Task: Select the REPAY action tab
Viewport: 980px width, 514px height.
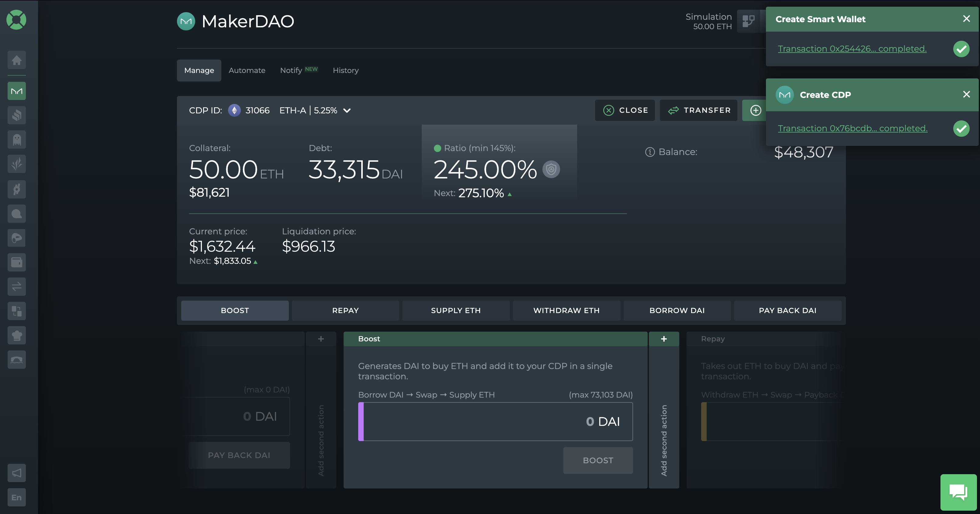Action: [345, 311]
